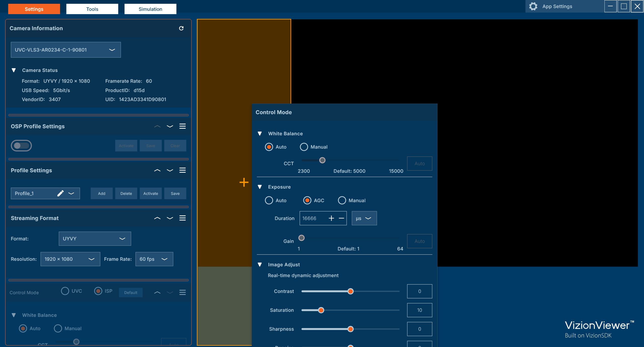Switch exposure mode to Manual
The width and height of the screenshot is (644, 347).
342,200
